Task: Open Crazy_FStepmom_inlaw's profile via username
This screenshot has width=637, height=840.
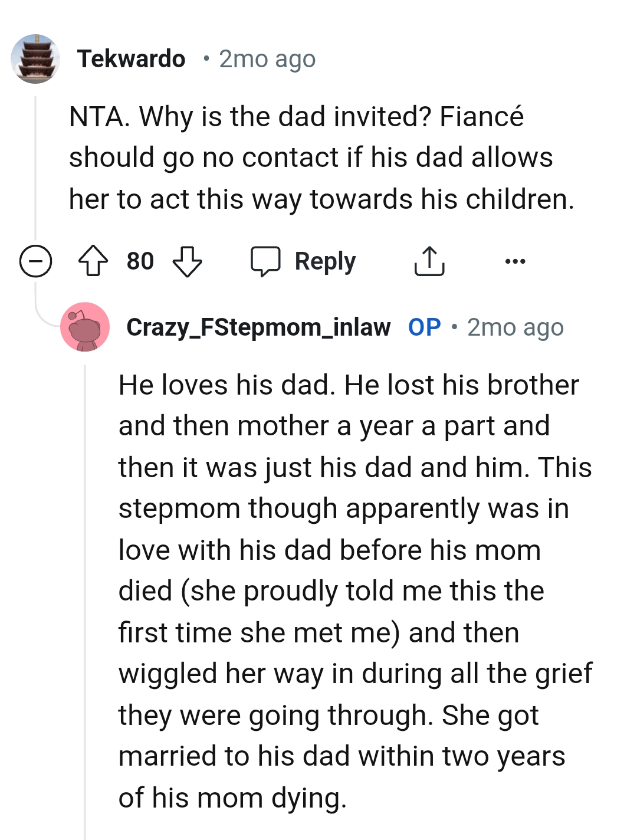Action: tap(260, 327)
